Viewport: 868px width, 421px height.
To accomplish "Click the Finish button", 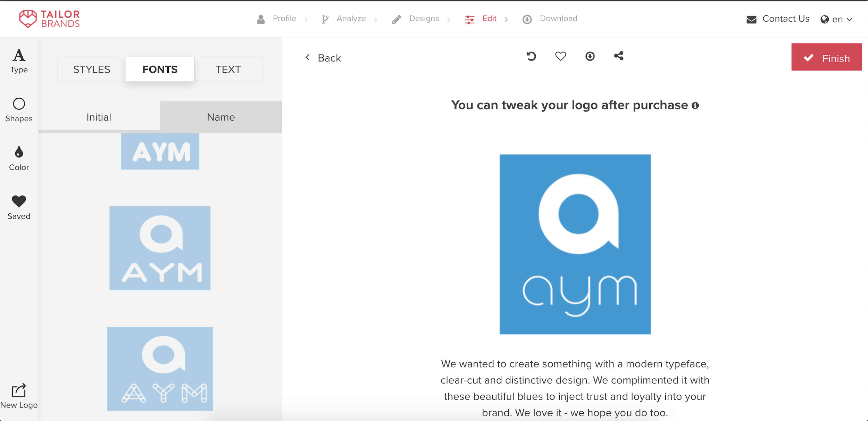I will coord(826,57).
